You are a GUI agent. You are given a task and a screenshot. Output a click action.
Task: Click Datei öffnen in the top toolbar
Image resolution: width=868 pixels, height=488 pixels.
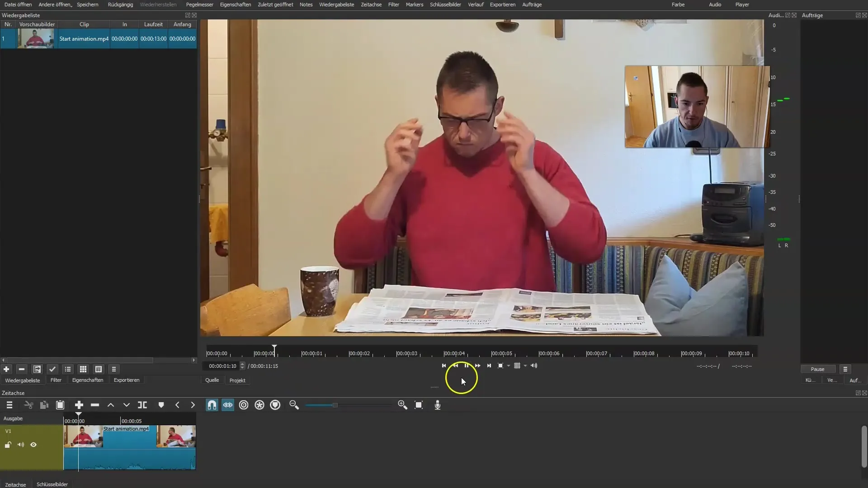click(18, 5)
